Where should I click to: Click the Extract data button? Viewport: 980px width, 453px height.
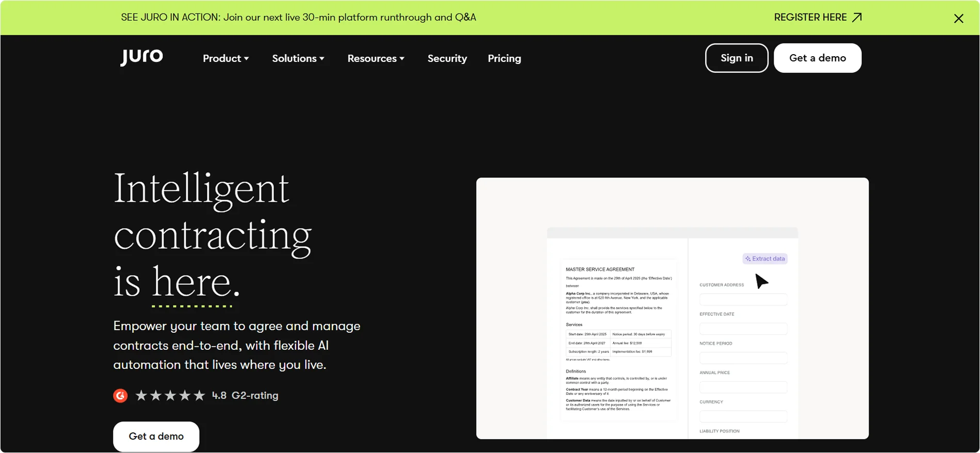pos(765,259)
